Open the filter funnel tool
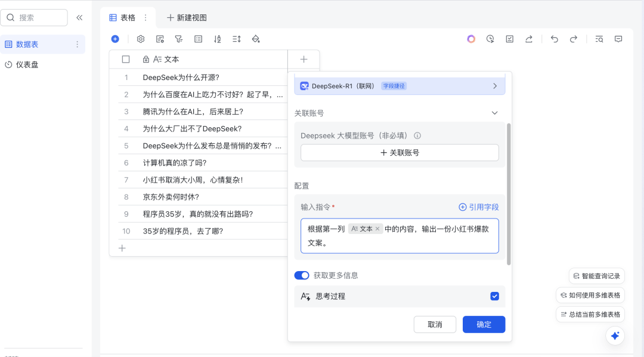The height and width of the screenshot is (357, 644). click(179, 39)
